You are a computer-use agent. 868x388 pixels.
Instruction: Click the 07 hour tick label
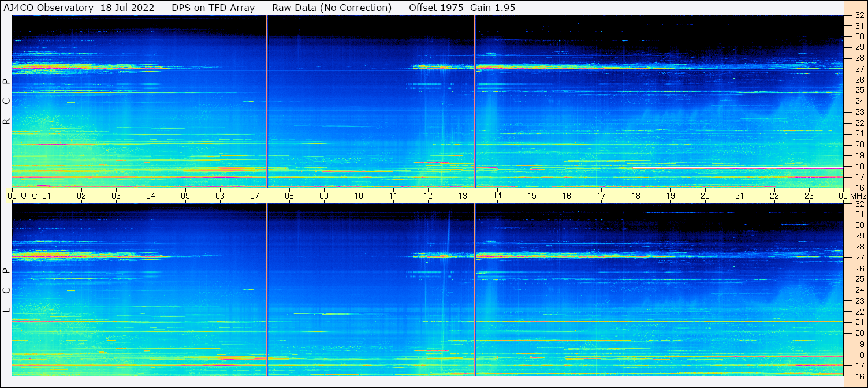coord(255,196)
